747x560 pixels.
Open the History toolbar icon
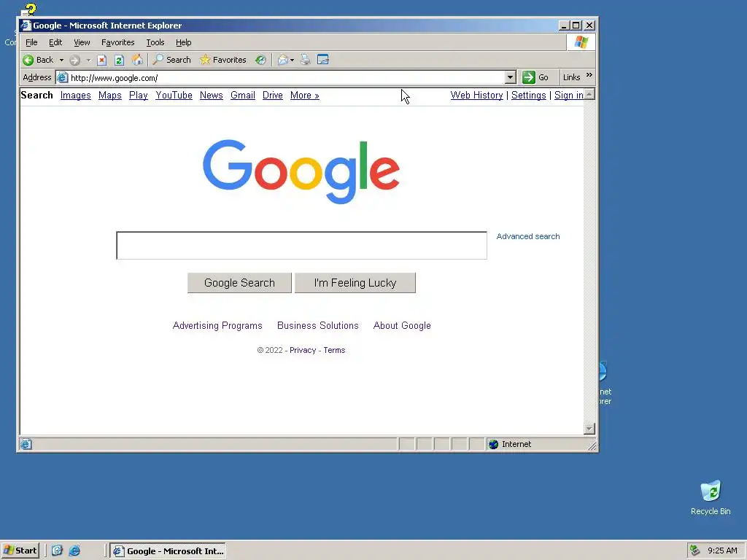[260, 60]
